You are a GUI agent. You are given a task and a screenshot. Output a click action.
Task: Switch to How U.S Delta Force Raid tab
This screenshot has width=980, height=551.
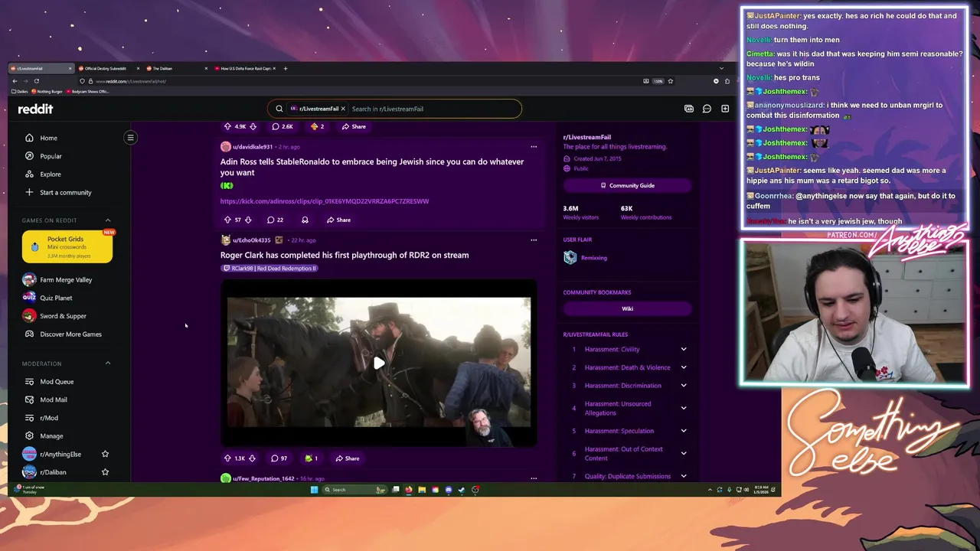[x=246, y=68]
